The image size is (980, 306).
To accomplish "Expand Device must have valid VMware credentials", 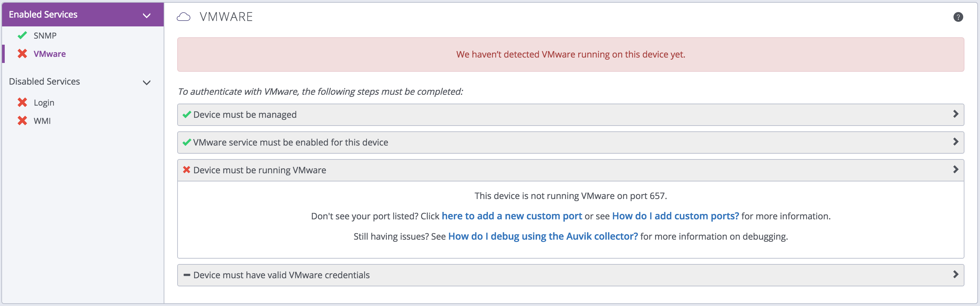I will 955,275.
